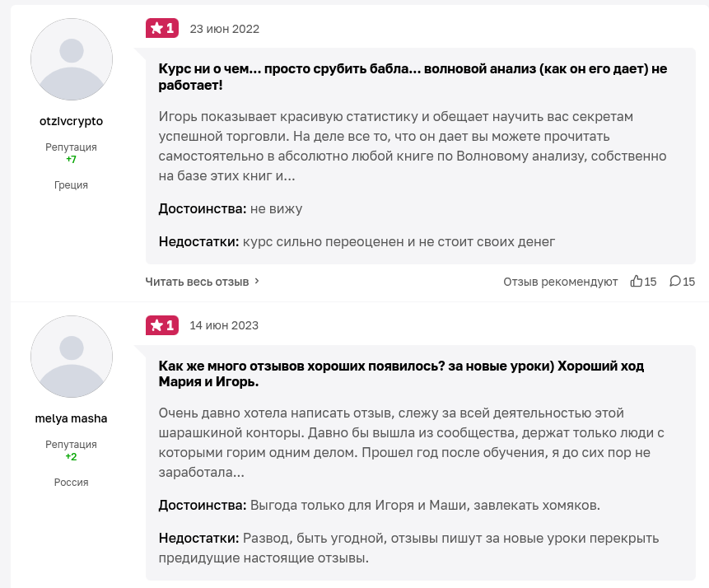Image resolution: width=709 pixels, height=588 pixels.
Task: Click 'Отзыв рекомендуют' label
Action: coord(560,282)
